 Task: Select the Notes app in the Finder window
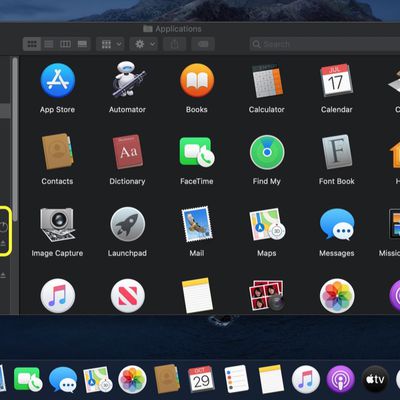pyautogui.click(x=197, y=295)
